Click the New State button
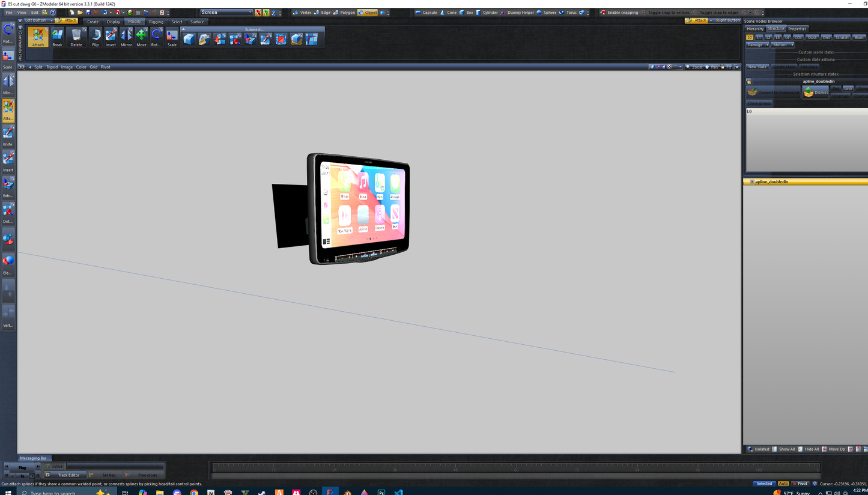 point(757,67)
